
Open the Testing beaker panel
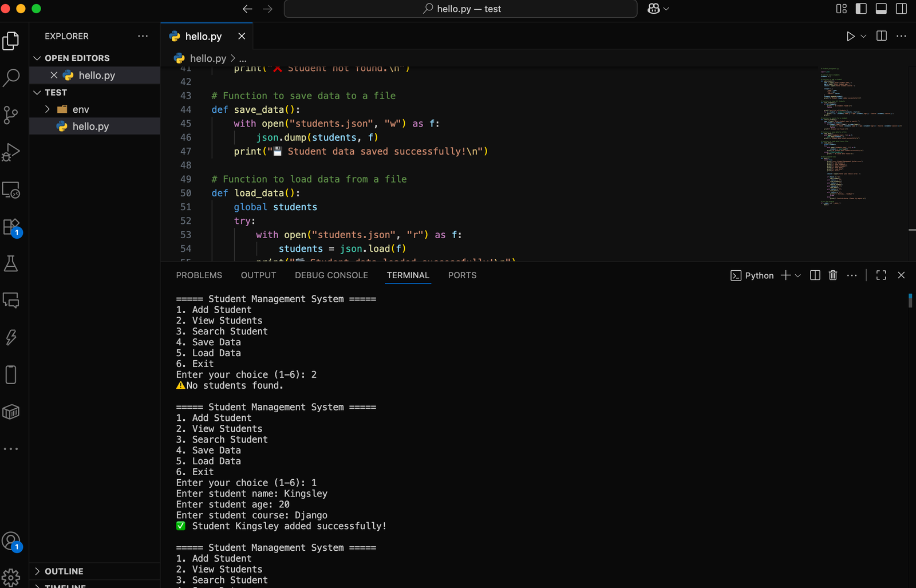11,263
